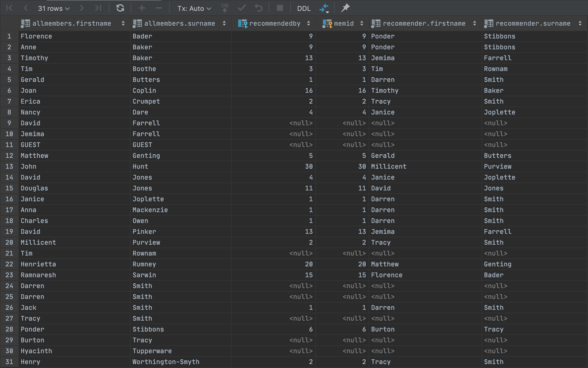Go to the next page arrow

point(82,8)
